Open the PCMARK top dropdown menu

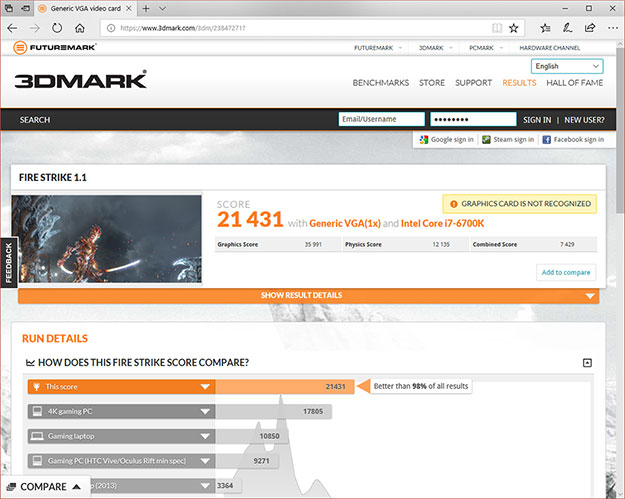(x=485, y=48)
